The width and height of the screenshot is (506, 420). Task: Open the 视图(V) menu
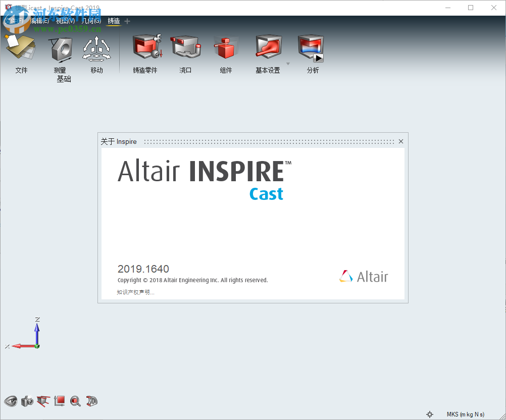point(65,21)
